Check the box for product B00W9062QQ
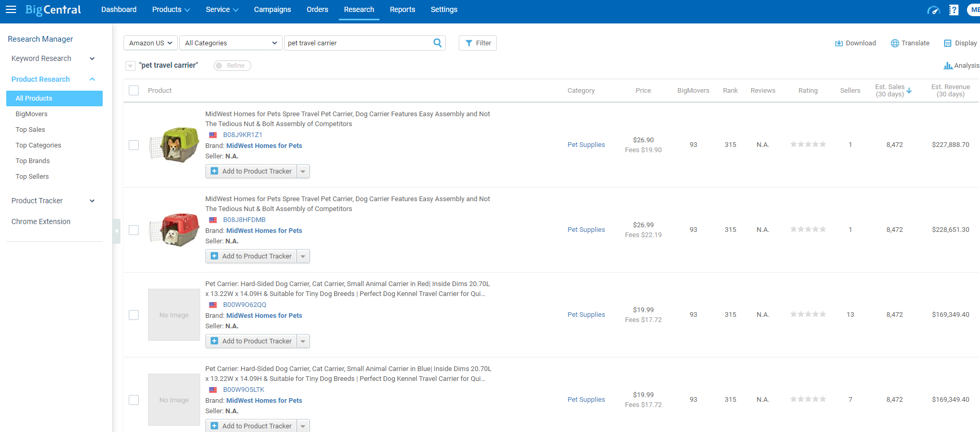Screen dimensions: 980x432 [x=134, y=315]
